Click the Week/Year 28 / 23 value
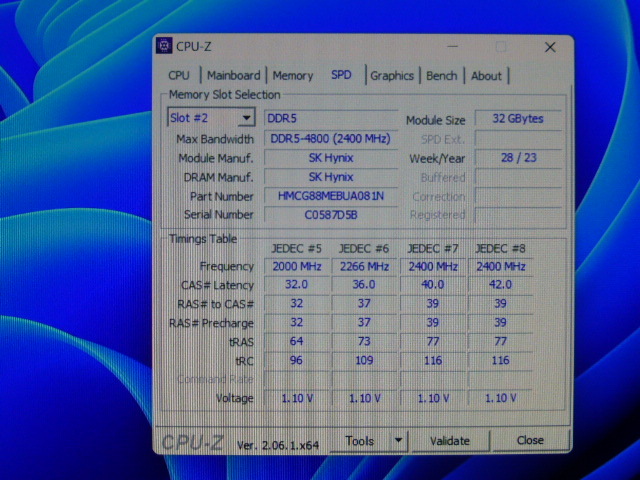640x480 pixels. click(x=518, y=158)
